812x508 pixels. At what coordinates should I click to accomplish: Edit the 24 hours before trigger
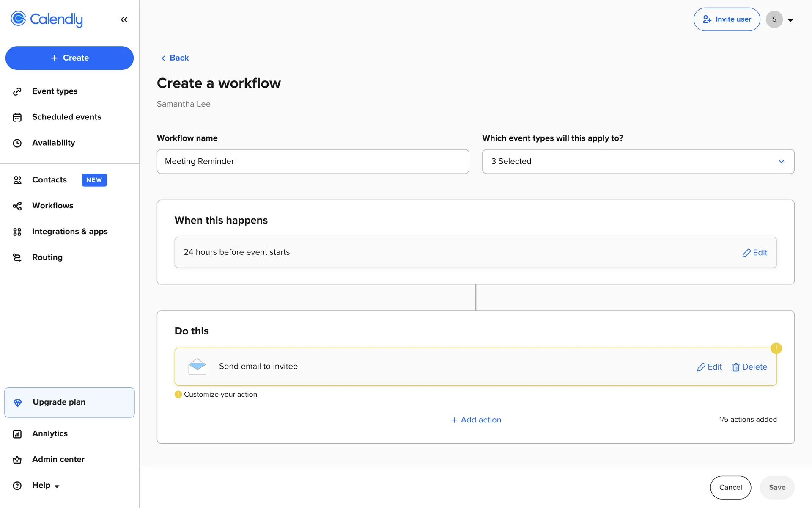click(x=755, y=253)
